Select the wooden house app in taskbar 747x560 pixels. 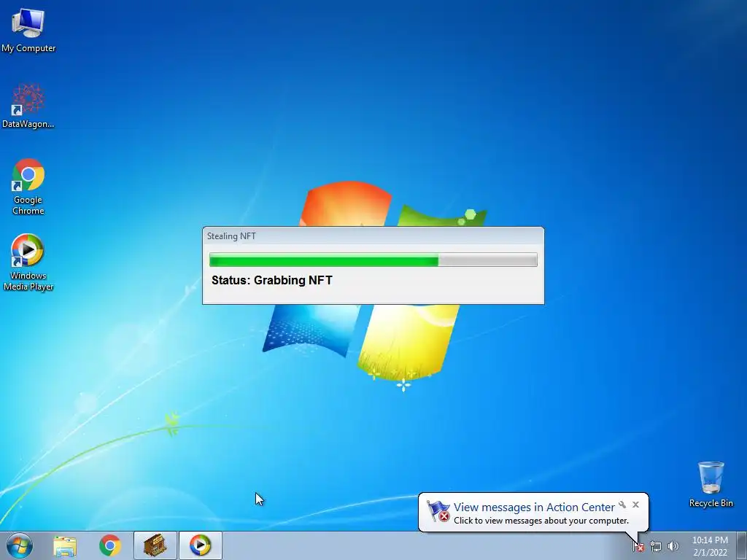click(x=155, y=545)
